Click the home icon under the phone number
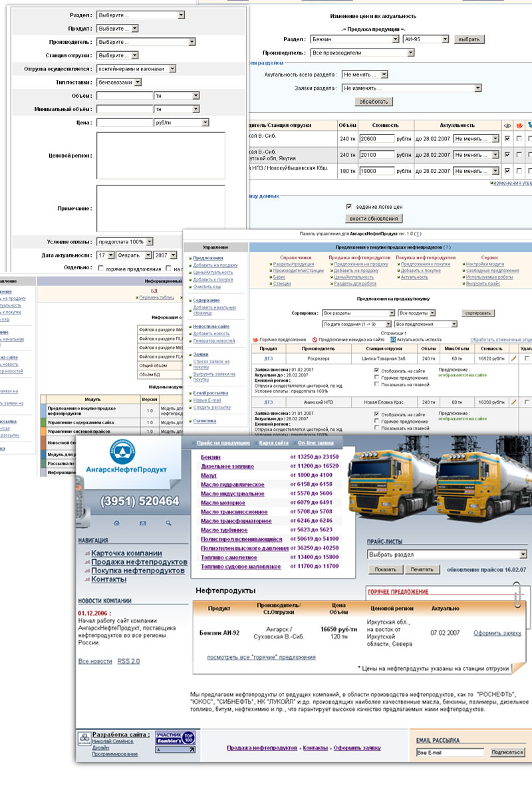 117,523
